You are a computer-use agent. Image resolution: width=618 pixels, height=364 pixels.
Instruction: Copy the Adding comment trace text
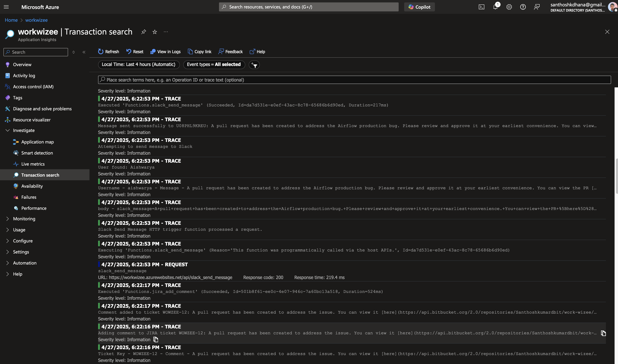[x=603, y=333]
